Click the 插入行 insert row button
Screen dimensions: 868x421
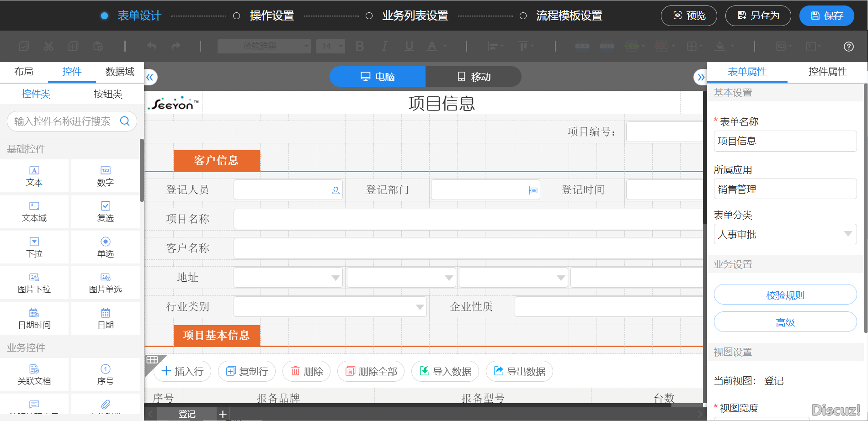pos(182,371)
